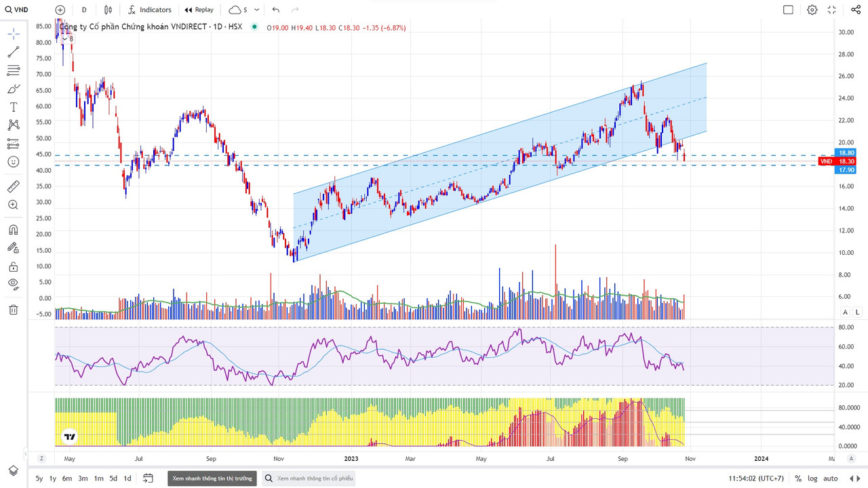Screen dimensions: 868x488
Task: Click the L log-scale button on the price axis
Action: pos(858,312)
